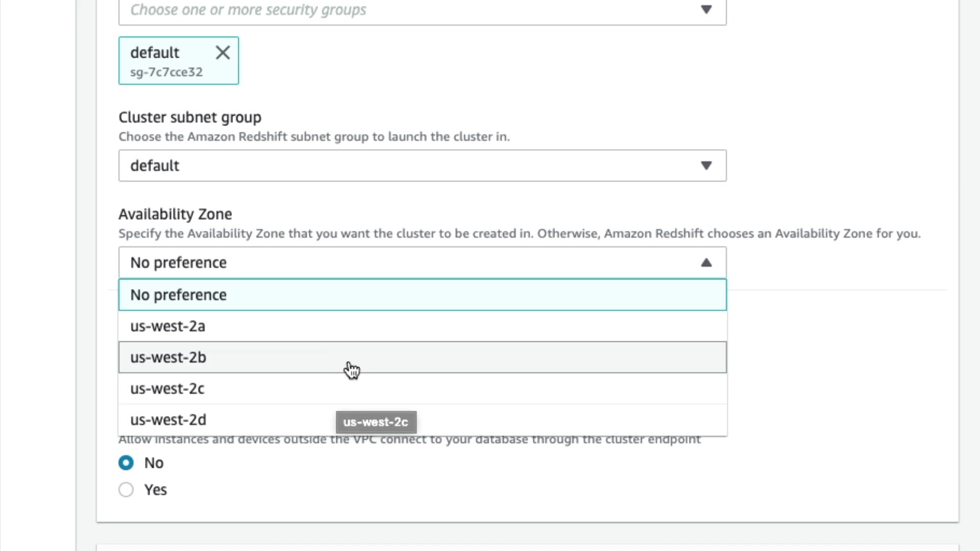Viewport: 980px width, 551px height.
Task: Open the Cluster subnet group default combo box
Action: pyautogui.click(x=408, y=165)
